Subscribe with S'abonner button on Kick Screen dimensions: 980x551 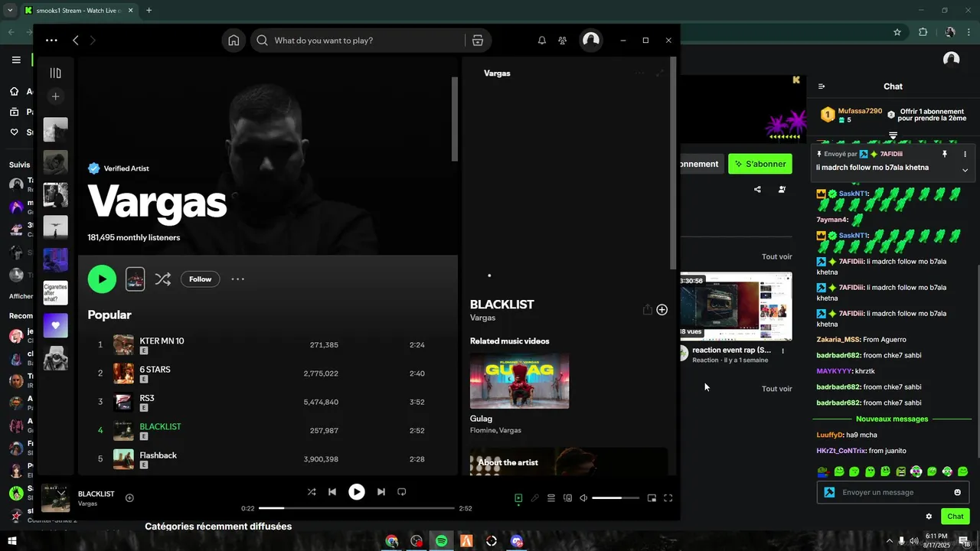point(759,164)
